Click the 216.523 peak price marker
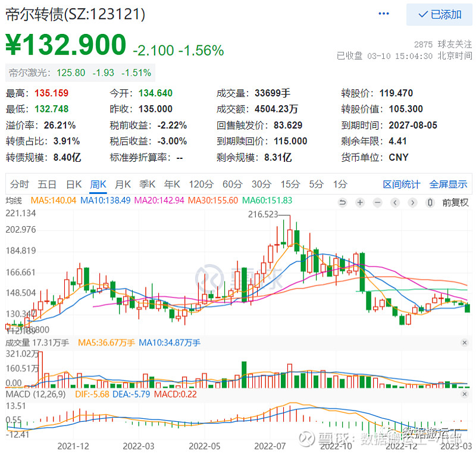Image resolution: width=476 pixels, height=454 pixels. [263, 214]
